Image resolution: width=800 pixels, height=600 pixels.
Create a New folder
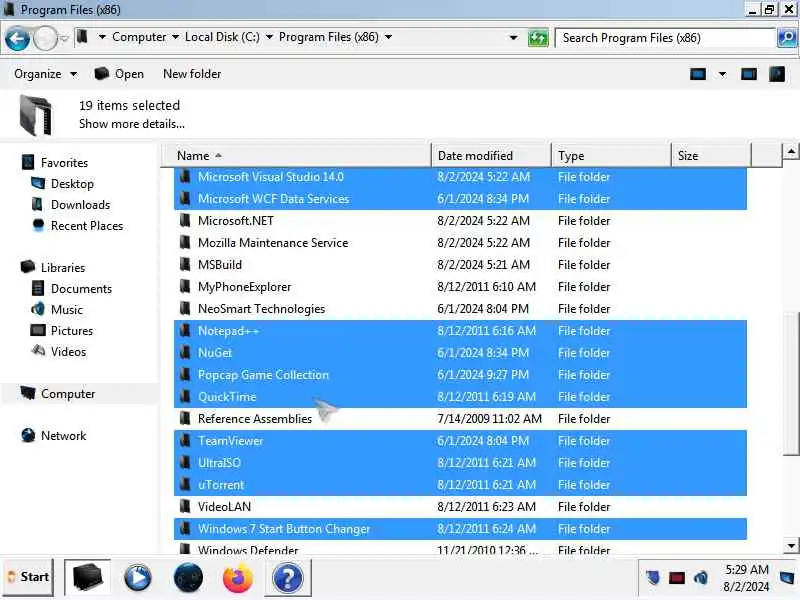192,74
